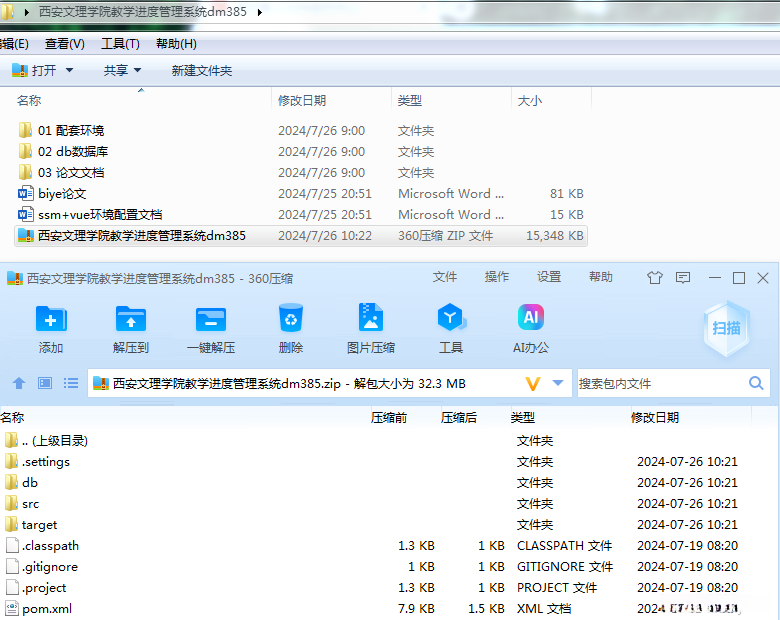The height and width of the screenshot is (620, 780).
Task: Click the Delete (删除) trash icon
Action: [291, 318]
